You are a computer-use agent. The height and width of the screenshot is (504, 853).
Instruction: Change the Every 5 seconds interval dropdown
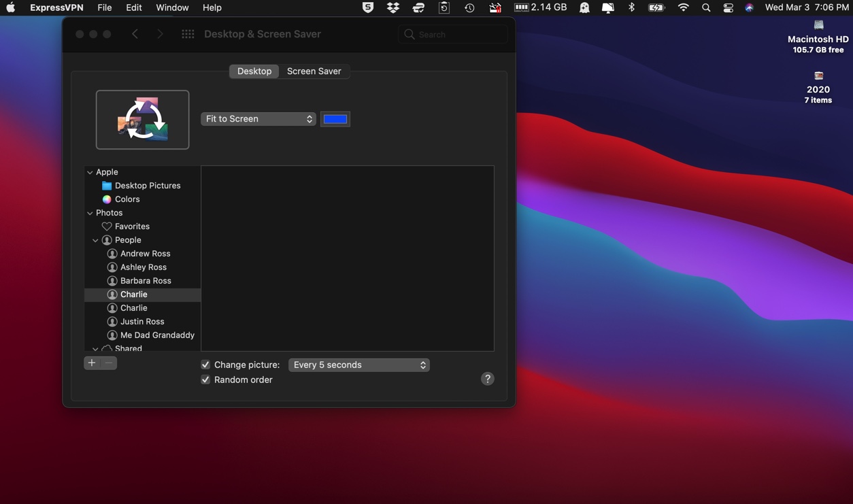(x=358, y=365)
